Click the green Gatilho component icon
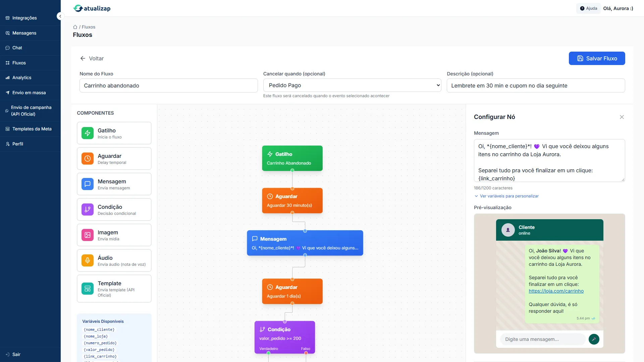Image resolution: width=644 pixels, height=362 pixels. [x=88, y=133]
